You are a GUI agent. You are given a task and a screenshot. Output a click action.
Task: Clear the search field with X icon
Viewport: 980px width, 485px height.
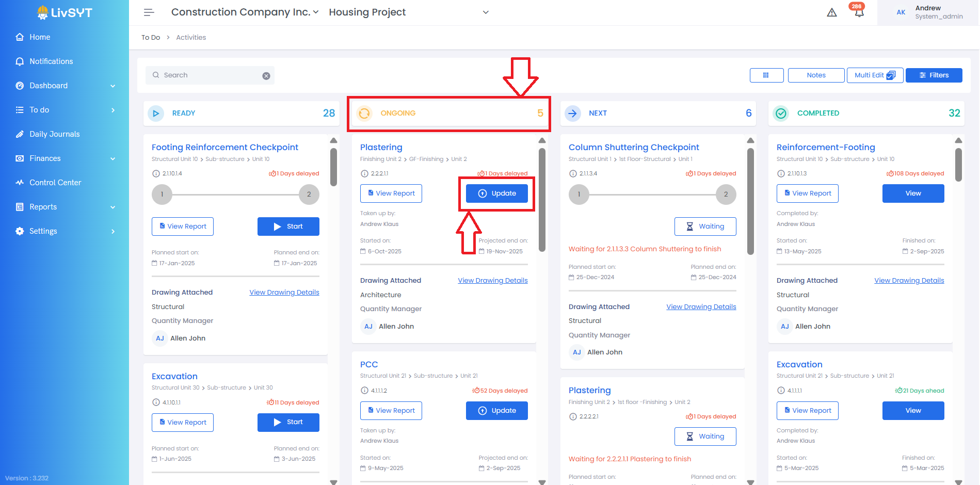pyautogui.click(x=266, y=76)
